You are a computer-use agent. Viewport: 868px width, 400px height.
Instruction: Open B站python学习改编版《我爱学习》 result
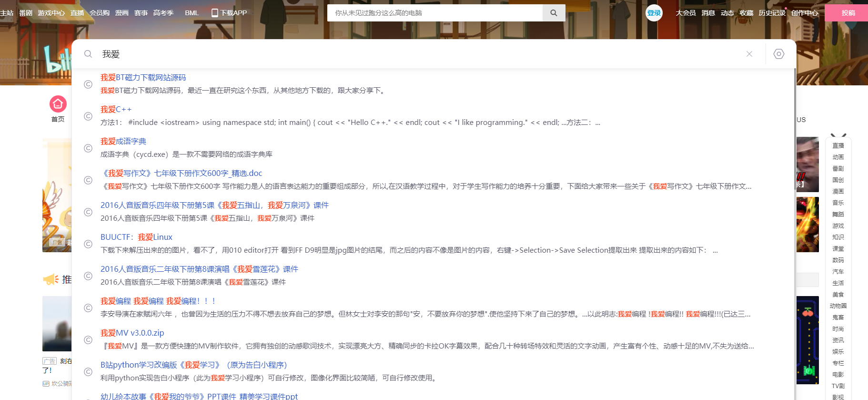click(x=194, y=365)
